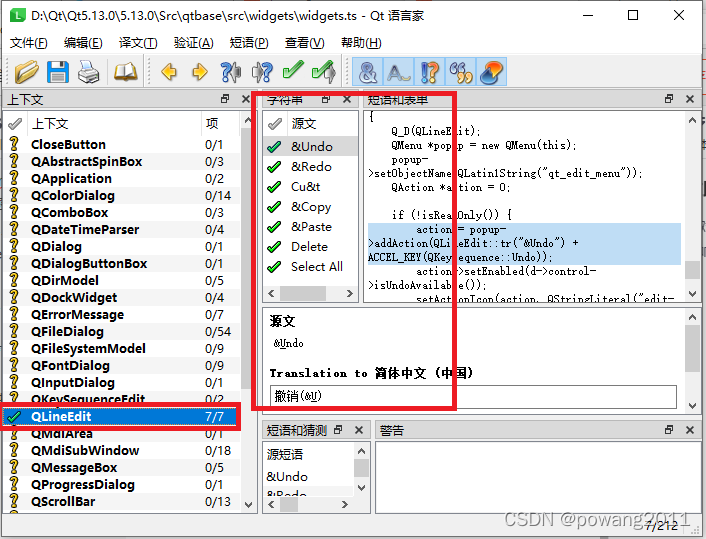Click the 源短语 column header
Screen dimensions: 706x539
(309, 454)
